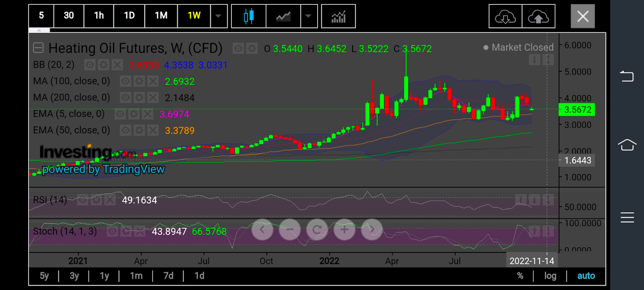Image resolution: width=644 pixels, height=290 pixels.
Task: Remove the RSI (14) indicator
Action: 109,200
